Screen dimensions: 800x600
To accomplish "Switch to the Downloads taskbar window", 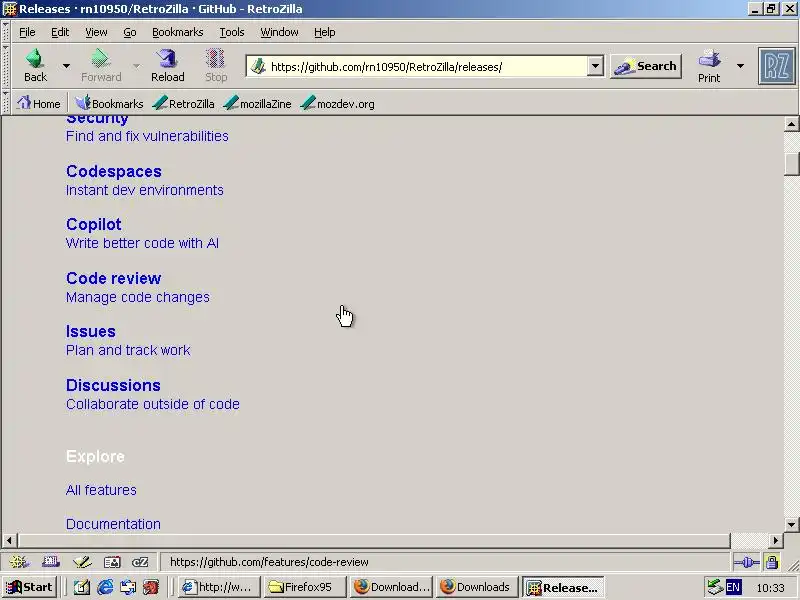I will 477,587.
